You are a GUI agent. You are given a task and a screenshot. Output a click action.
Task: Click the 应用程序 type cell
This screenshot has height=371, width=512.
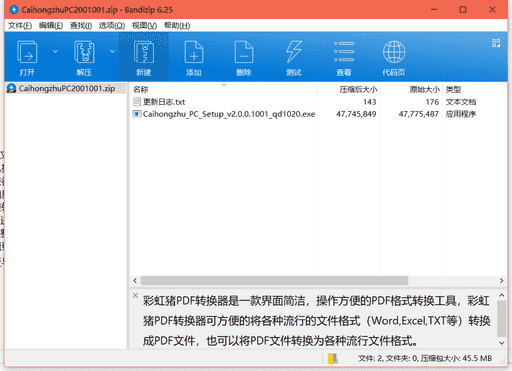point(461,114)
